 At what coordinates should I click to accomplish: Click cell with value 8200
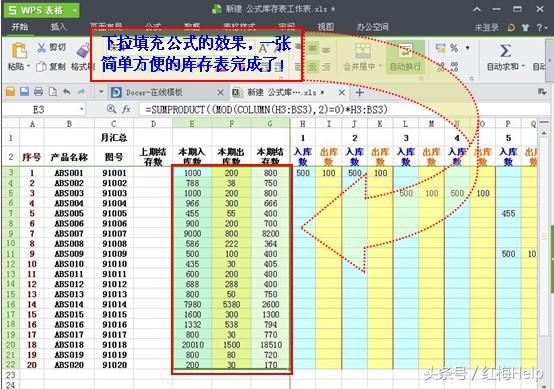click(x=271, y=234)
